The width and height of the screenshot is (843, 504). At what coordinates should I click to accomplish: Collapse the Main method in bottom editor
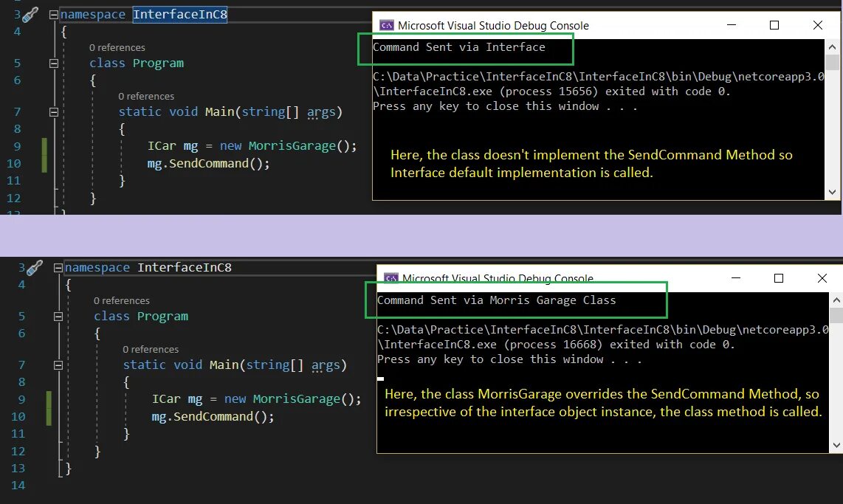pyautogui.click(x=58, y=365)
